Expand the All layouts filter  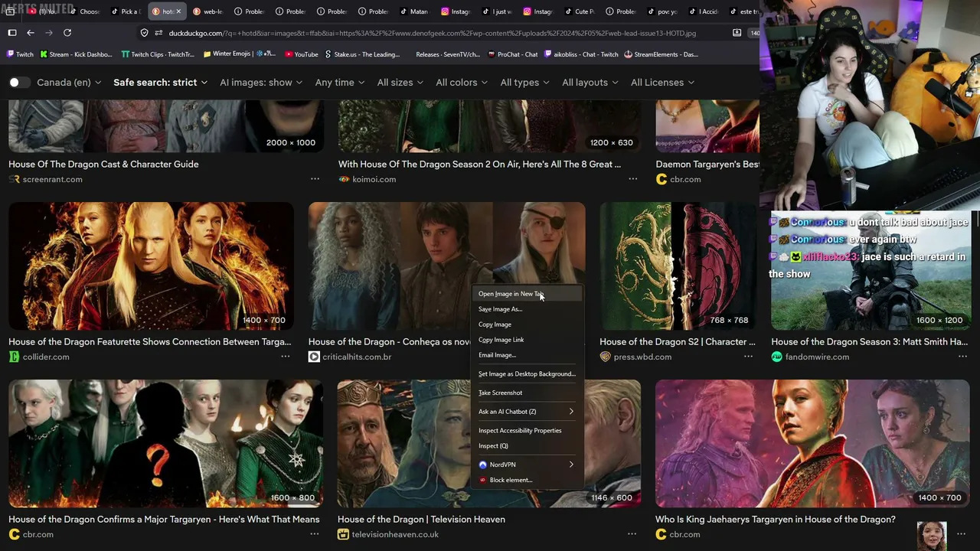[590, 83]
